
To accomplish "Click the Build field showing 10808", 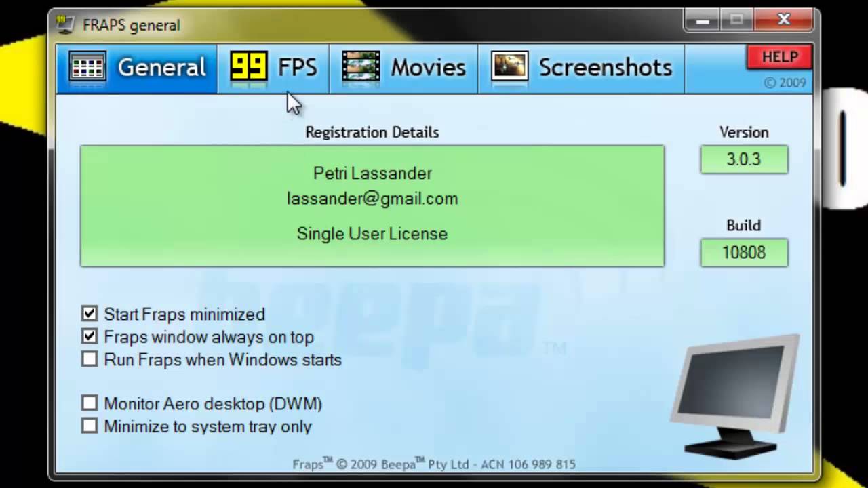I will (744, 252).
